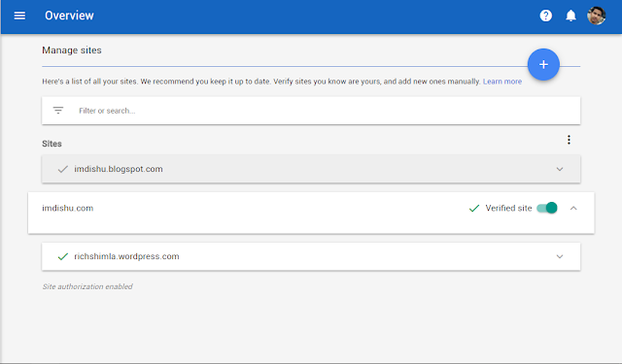Follow the Learn more link
Screen dimensions: 622x364
tap(502, 82)
